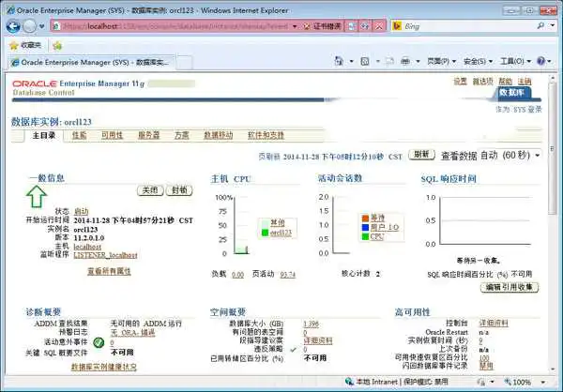Click the 启动 status link
The width and height of the screenshot is (563, 392).
click(81, 211)
